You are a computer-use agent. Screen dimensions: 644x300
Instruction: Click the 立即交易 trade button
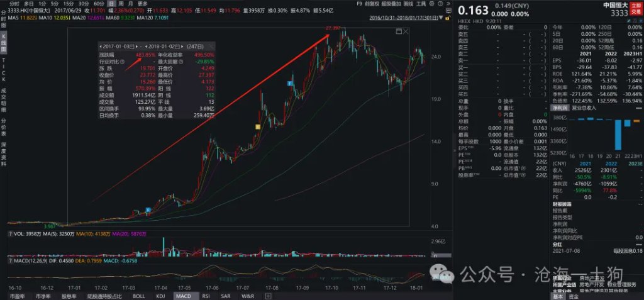(636, 9)
